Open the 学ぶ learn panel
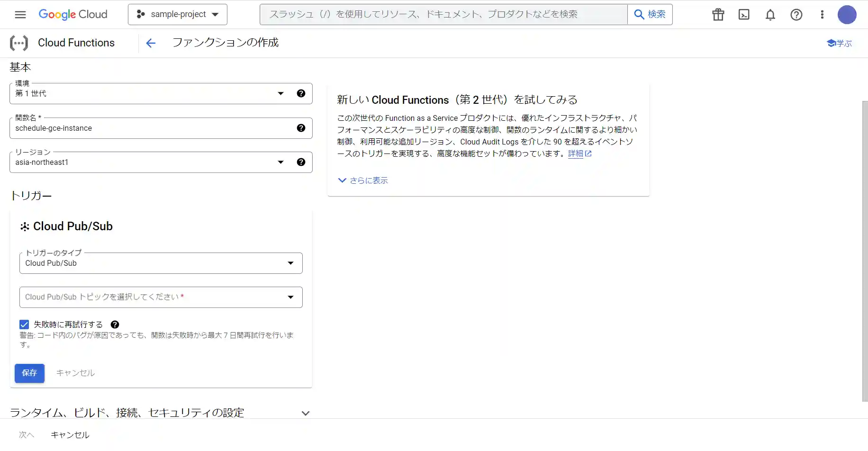868x451 pixels. click(x=839, y=43)
